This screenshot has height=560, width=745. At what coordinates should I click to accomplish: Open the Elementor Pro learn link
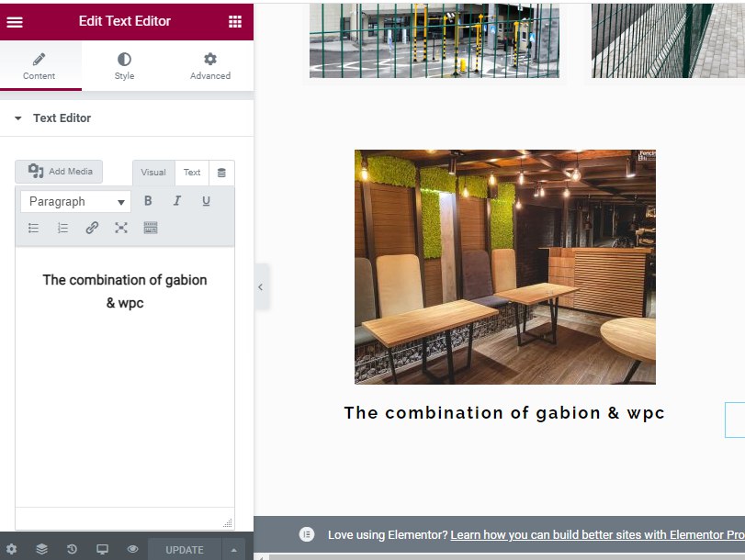(597, 535)
